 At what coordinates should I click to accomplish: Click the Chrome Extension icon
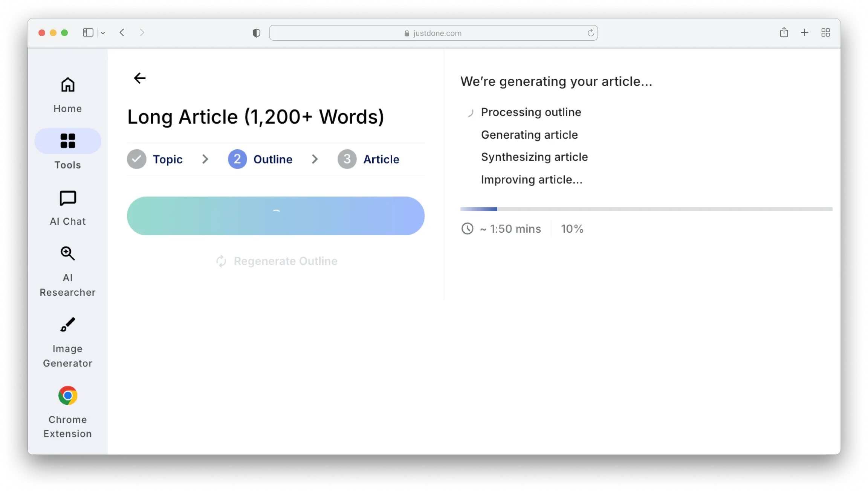coord(68,395)
